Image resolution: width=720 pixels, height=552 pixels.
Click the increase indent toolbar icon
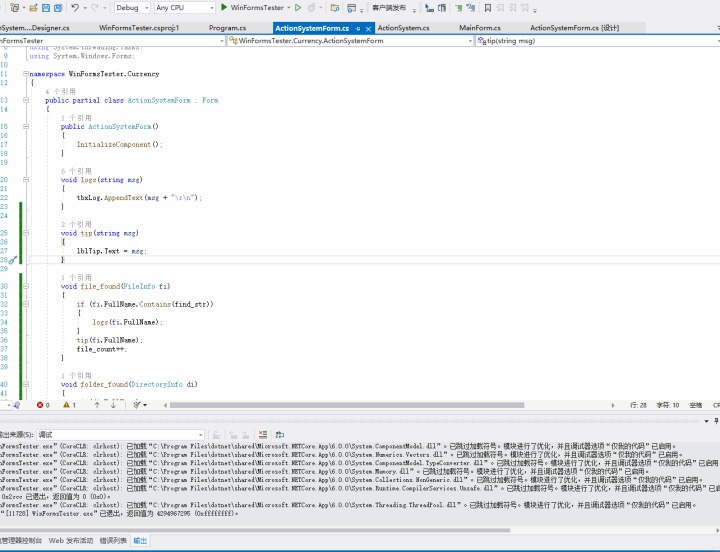[x=442, y=7]
